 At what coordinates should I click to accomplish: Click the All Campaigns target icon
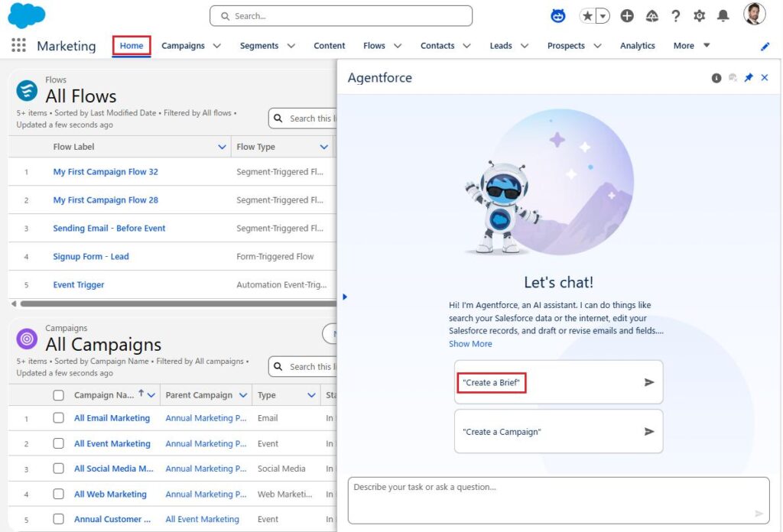[x=27, y=339]
